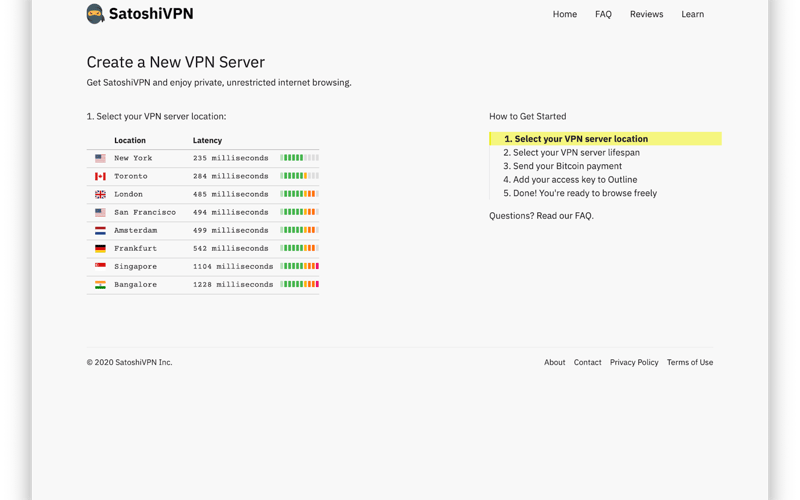Click the SatoshiVPN brand name
Screen dimensions: 800x500
pyautogui.click(x=151, y=14)
